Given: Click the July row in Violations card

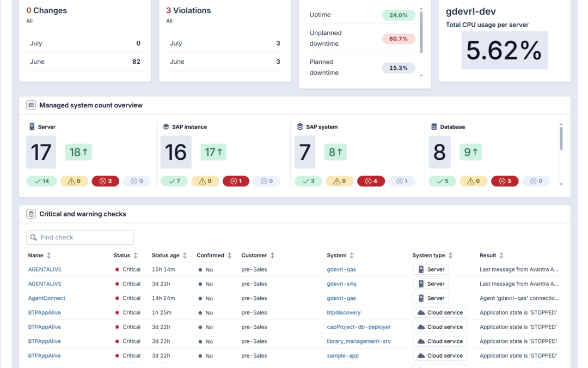Looking at the screenshot, I should point(225,43).
